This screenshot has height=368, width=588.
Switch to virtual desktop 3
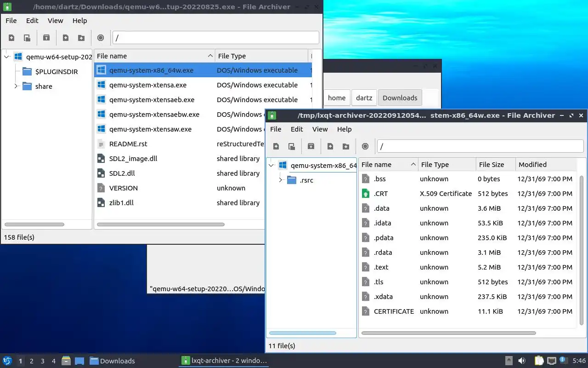pyautogui.click(x=43, y=361)
